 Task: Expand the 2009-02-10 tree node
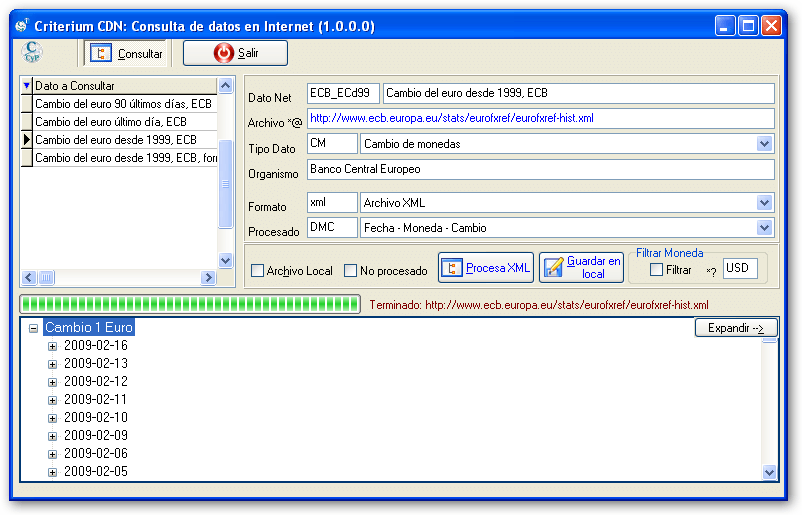(52, 418)
